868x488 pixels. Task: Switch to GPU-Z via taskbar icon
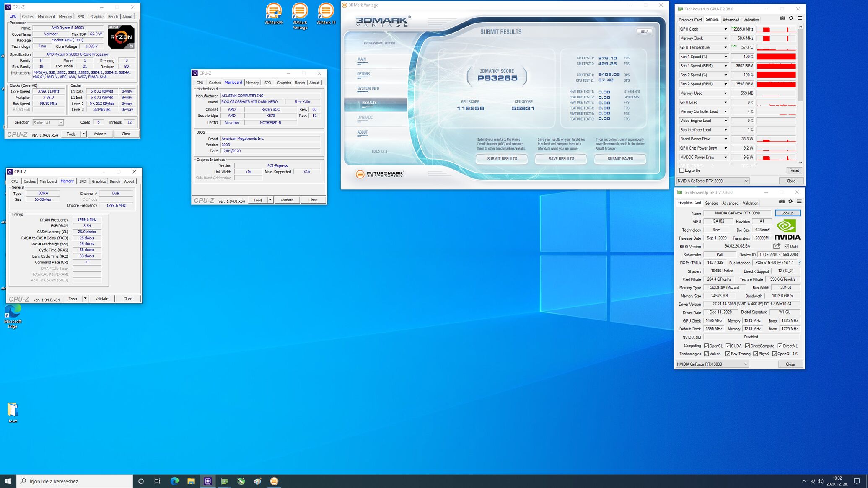[224, 481]
